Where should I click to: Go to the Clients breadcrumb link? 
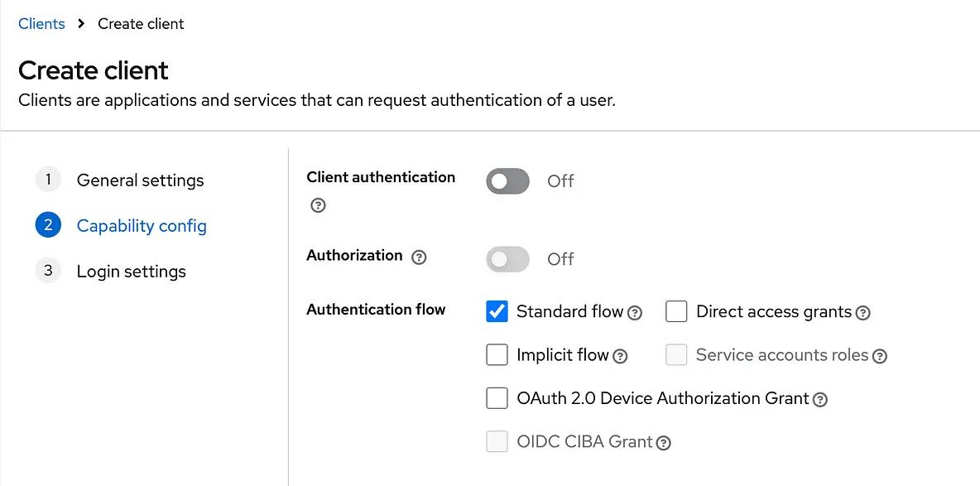pos(41,24)
